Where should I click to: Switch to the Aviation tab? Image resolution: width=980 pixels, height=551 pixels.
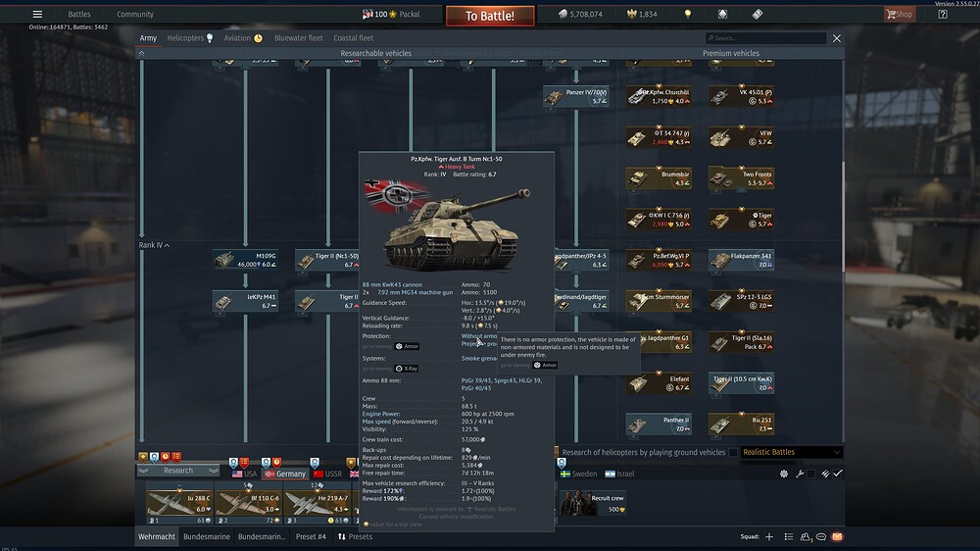pyautogui.click(x=243, y=38)
